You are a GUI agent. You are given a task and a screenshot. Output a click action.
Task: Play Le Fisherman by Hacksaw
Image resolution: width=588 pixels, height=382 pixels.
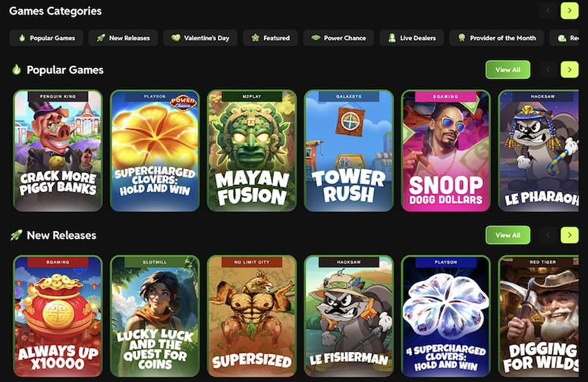click(349, 316)
